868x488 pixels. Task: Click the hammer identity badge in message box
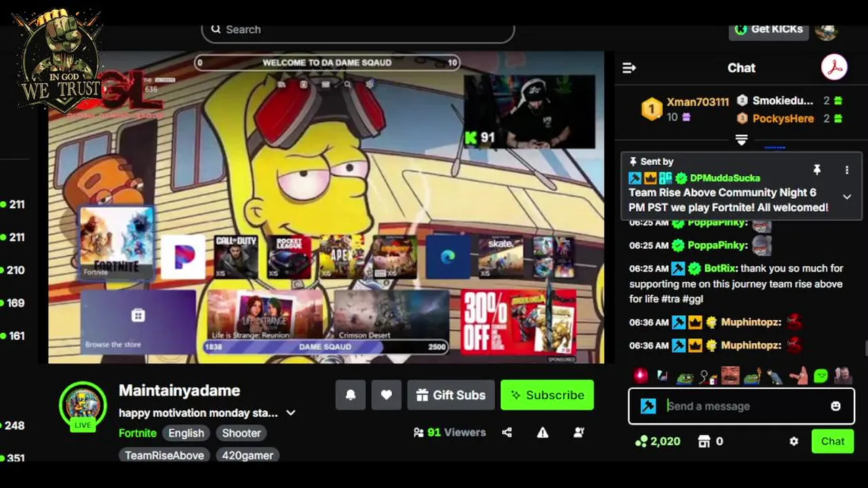point(648,406)
